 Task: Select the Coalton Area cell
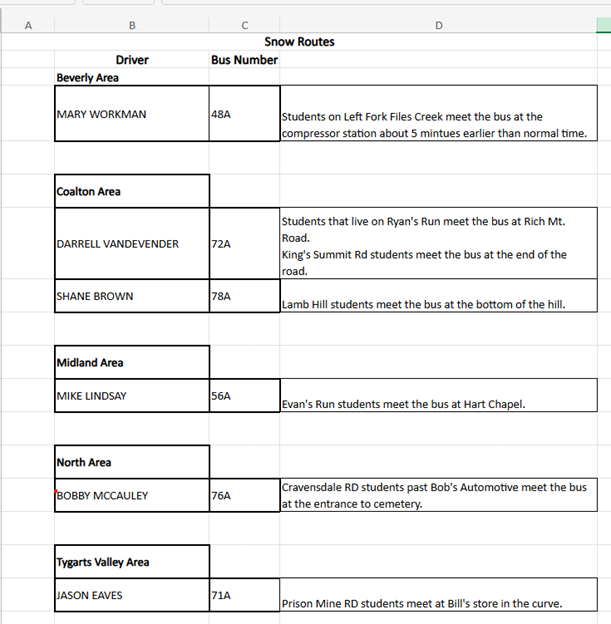point(131,191)
